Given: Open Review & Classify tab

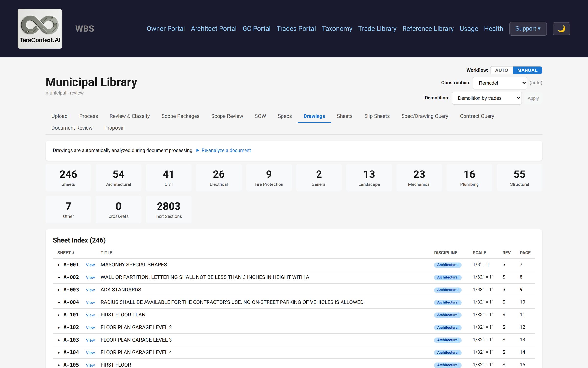Looking at the screenshot, I should coord(130,116).
